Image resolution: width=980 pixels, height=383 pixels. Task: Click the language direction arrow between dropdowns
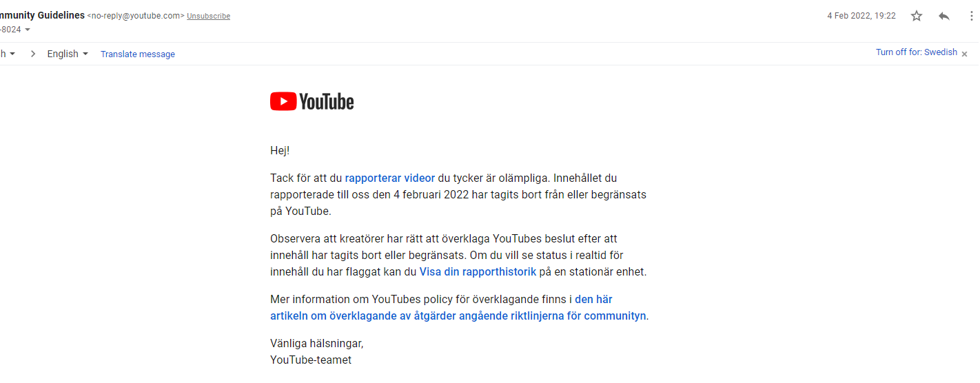(33, 54)
